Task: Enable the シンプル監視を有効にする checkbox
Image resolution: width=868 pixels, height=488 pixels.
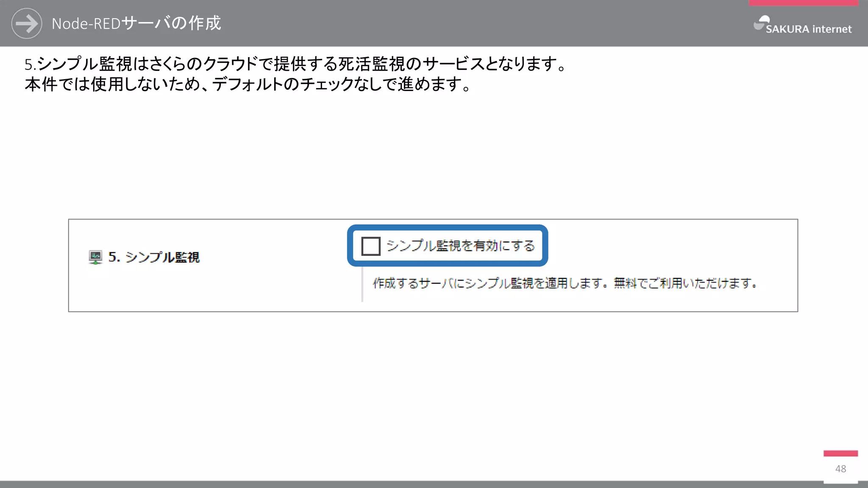Action: pos(371,246)
